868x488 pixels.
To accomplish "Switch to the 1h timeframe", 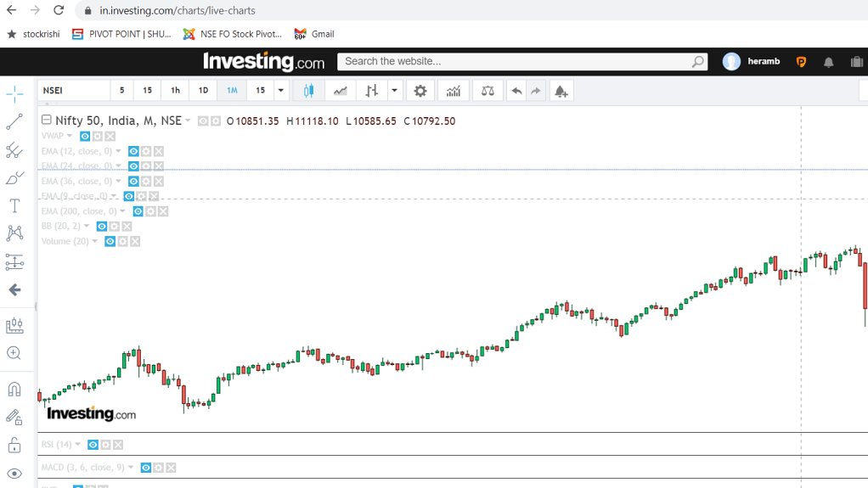I will [175, 91].
